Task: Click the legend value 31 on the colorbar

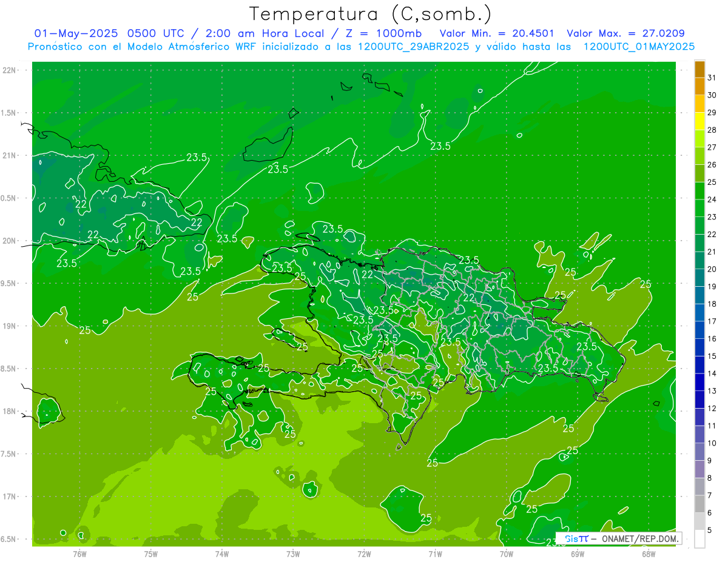Action: (712, 78)
